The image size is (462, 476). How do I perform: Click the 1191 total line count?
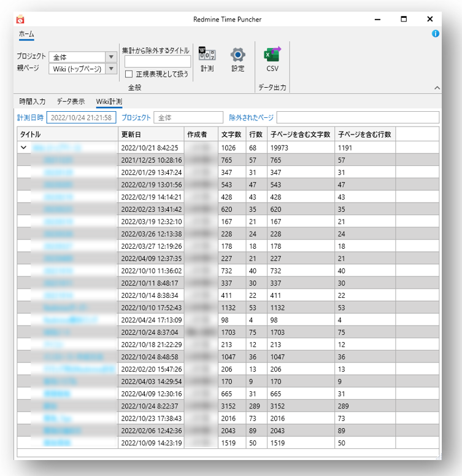point(365,148)
